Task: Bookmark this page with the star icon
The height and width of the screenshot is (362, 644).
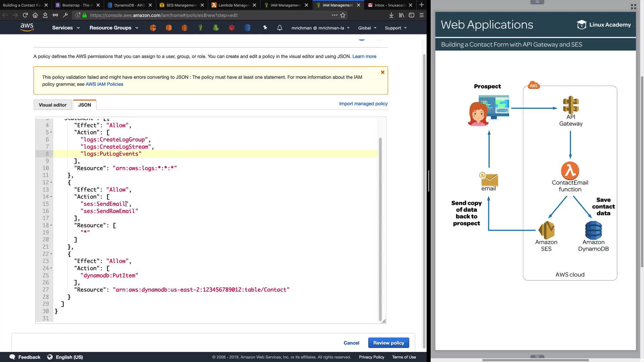Action: click(343, 15)
